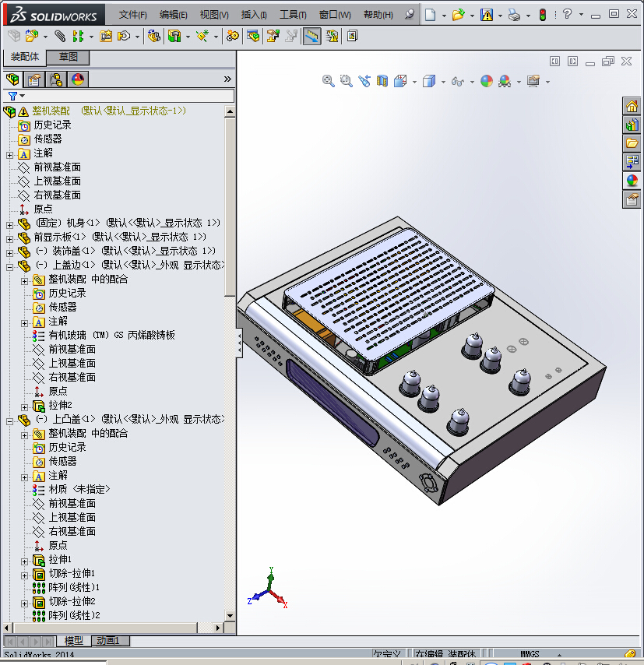Switch to DisplayManager color tab
This screenshot has width=644, height=665.
pos(78,79)
